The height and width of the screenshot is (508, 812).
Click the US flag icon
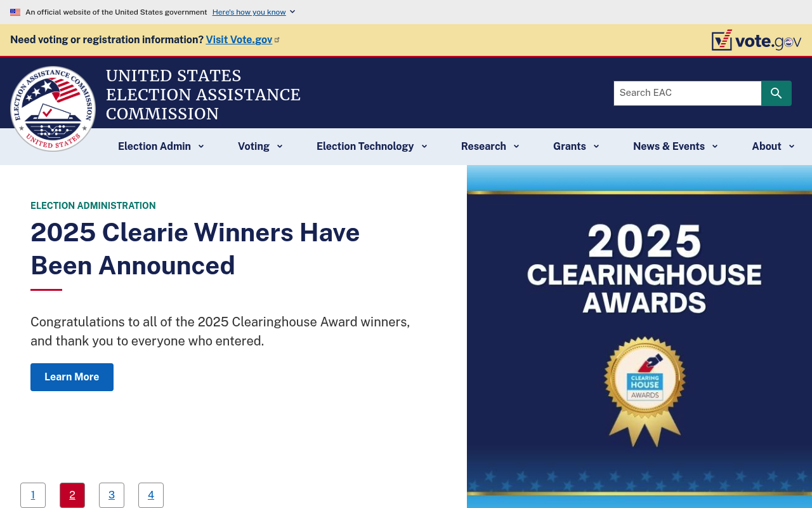coord(15,12)
